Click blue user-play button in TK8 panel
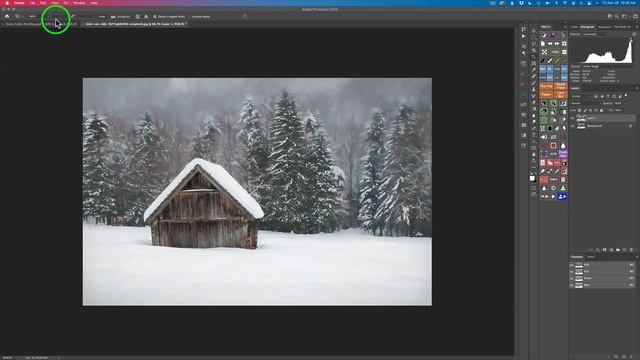Viewport: 640px width, 360px height. pyautogui.click(x=562, y=196)
